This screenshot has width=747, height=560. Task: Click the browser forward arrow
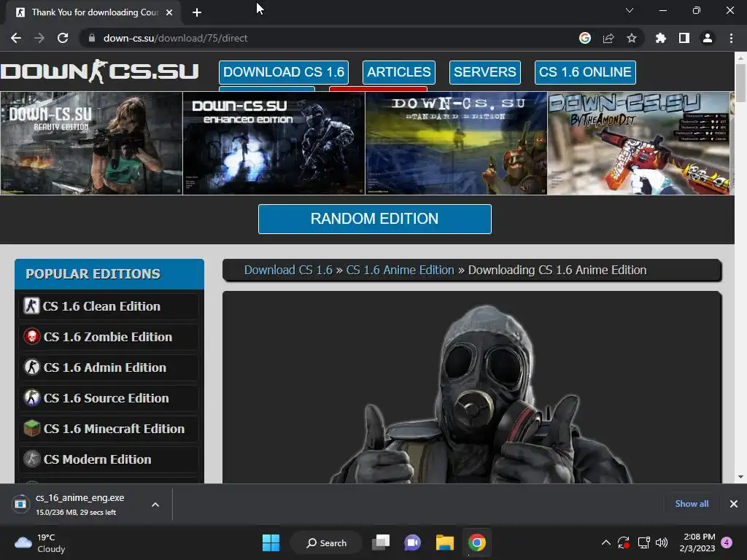39,38
